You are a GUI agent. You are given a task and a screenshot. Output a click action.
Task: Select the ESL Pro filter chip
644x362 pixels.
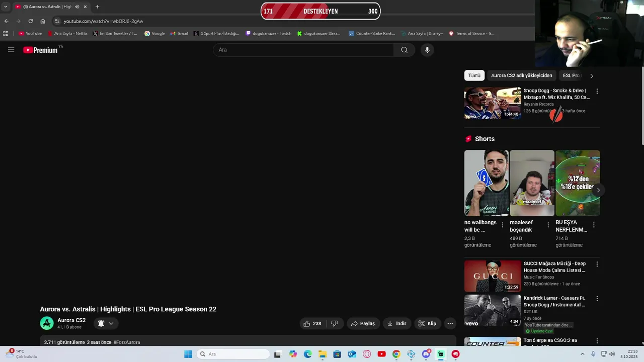(571, 75)
